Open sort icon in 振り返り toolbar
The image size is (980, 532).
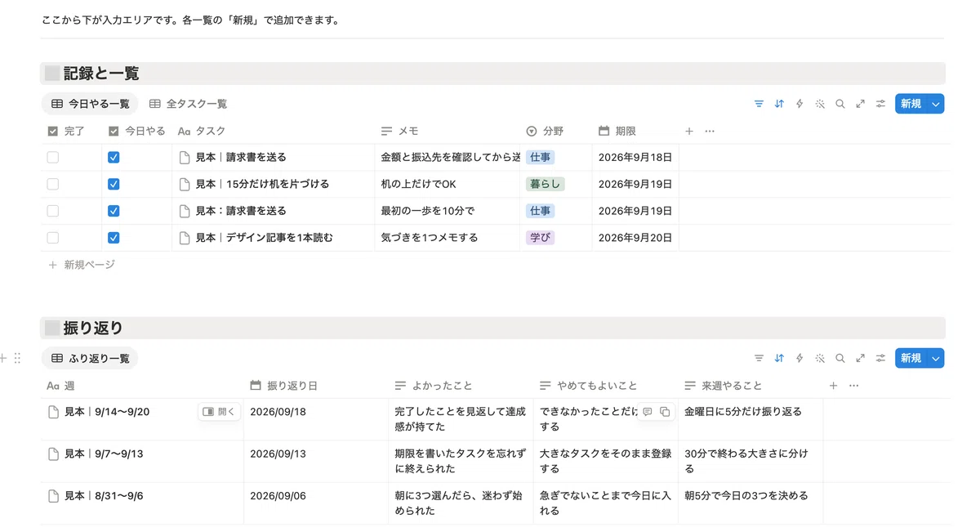(x=779, y=358)
